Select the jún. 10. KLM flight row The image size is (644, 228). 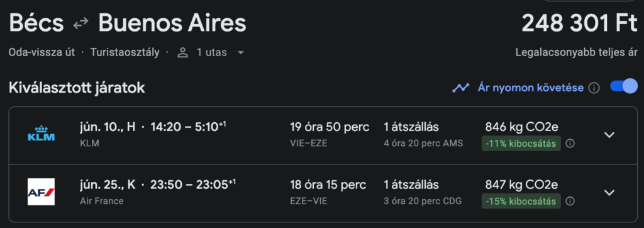tap(323, 136)
